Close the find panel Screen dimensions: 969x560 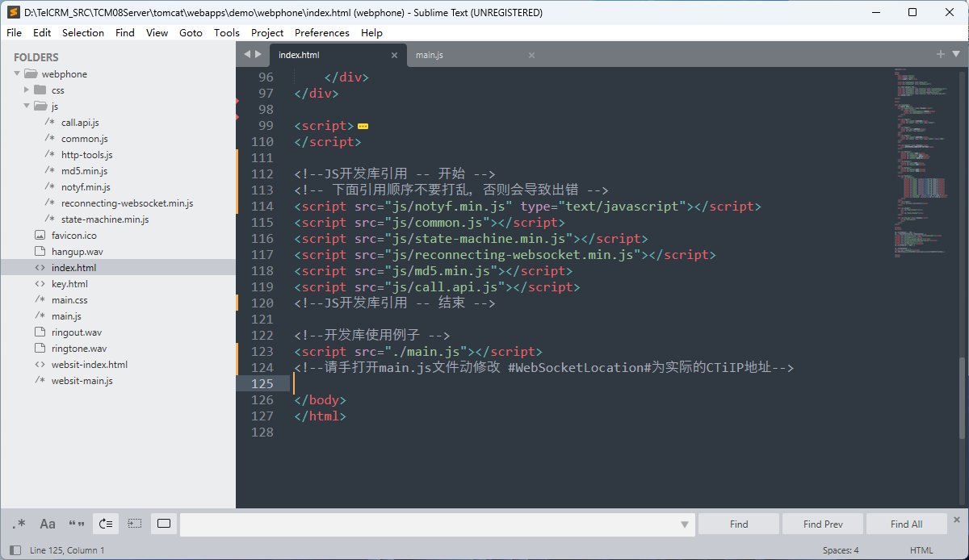(x=957, y=520)
